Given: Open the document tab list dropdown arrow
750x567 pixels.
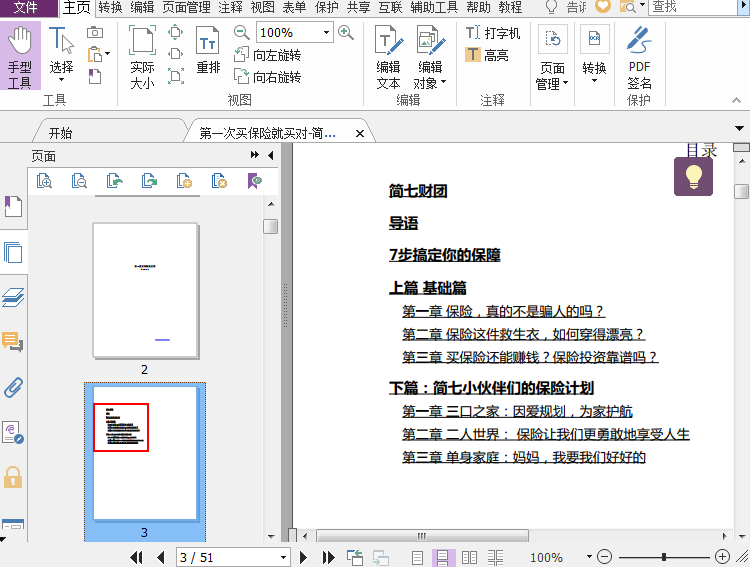Looking at the screenshot, I should (739, 128).
